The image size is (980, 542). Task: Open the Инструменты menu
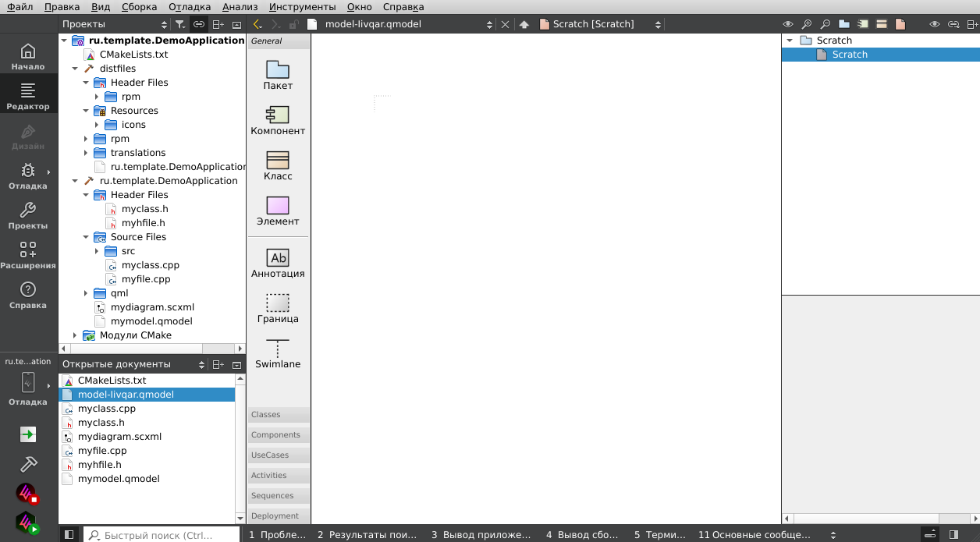[x=302, y=7]
